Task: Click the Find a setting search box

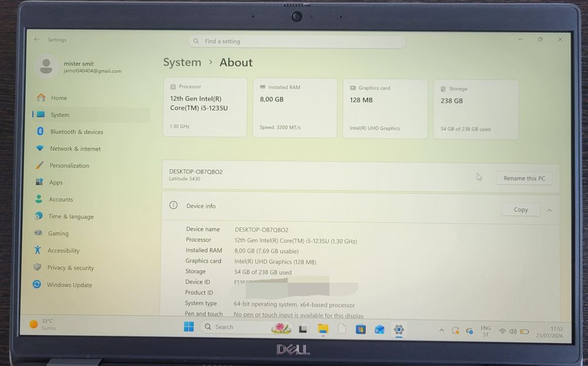Action: click(x=296, y=41)
